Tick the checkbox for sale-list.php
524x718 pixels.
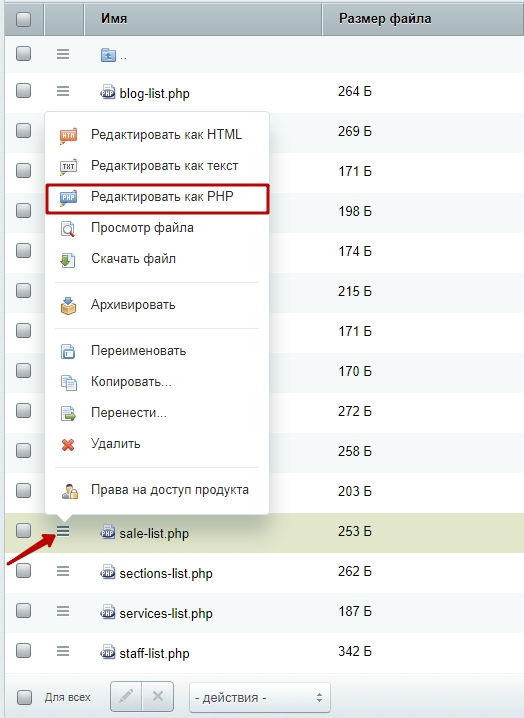tap(23, 531)
